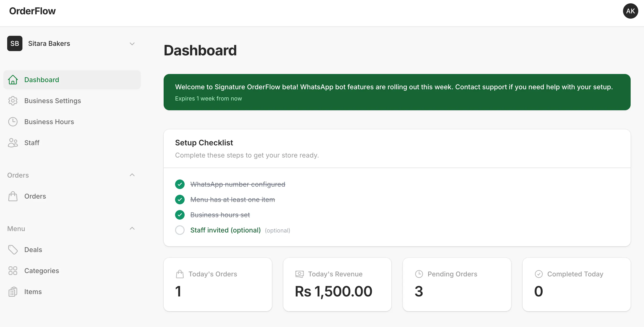
Task: Click the Completed Today count 0
Action: click(539, 291)
